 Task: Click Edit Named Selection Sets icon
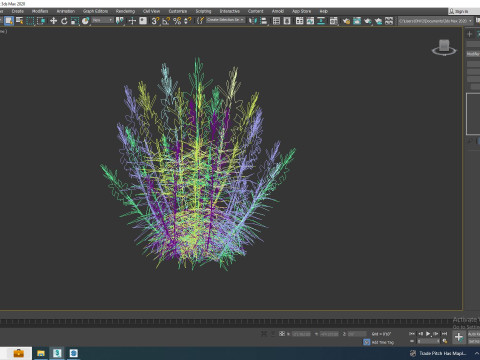click(200, 21)
